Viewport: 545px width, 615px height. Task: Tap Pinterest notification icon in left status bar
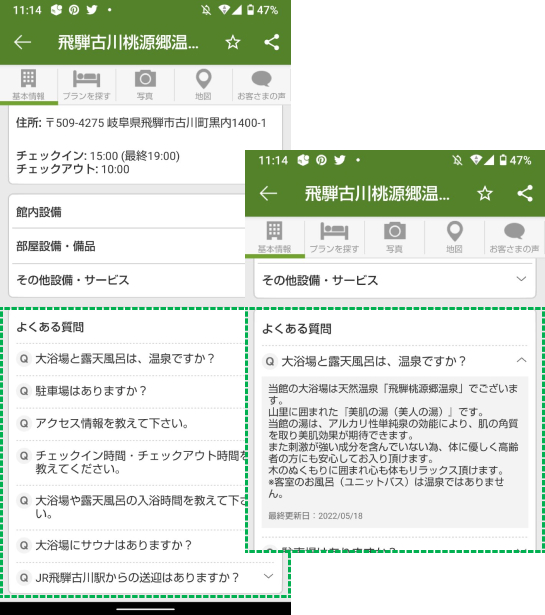[x=74, y=10]
